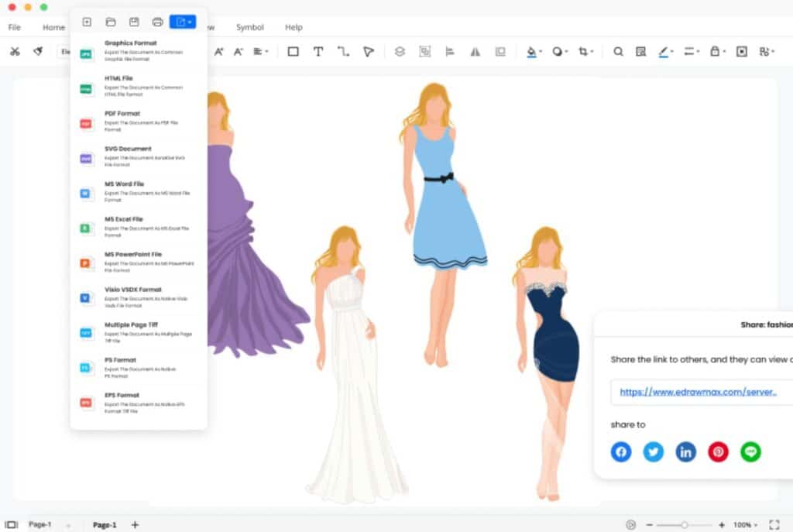Image resolution: width=793 pixels, height=532 pixels.
Task: Click the flip mirror icon
Action: click(475, 51)
